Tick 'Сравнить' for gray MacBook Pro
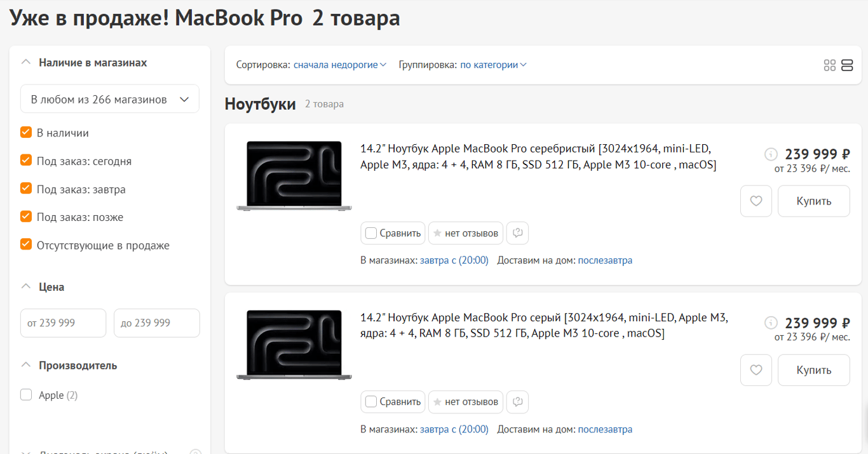This screenshot has height=454, width=868. coord(393,402)
